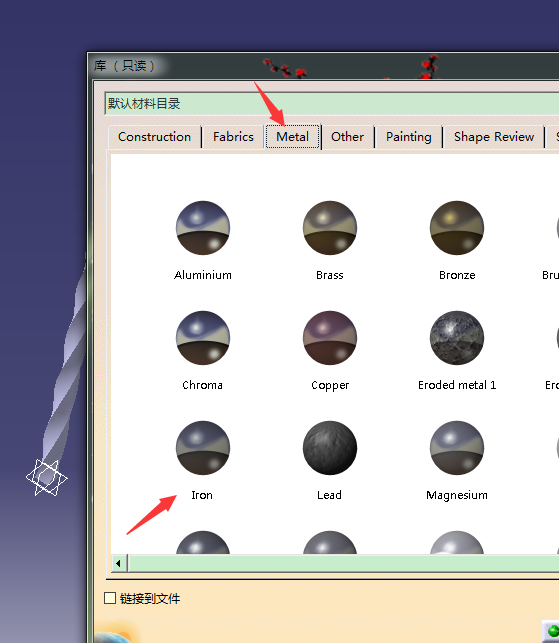Click the green button at dialog bottom
The height and width of the screenshot is (643, 559).
[x=551, y=631]
